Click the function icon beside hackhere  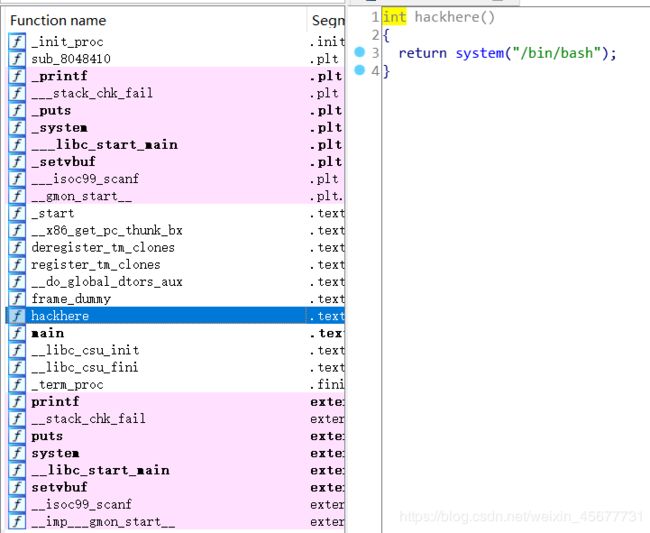click(x=17, y=316)
